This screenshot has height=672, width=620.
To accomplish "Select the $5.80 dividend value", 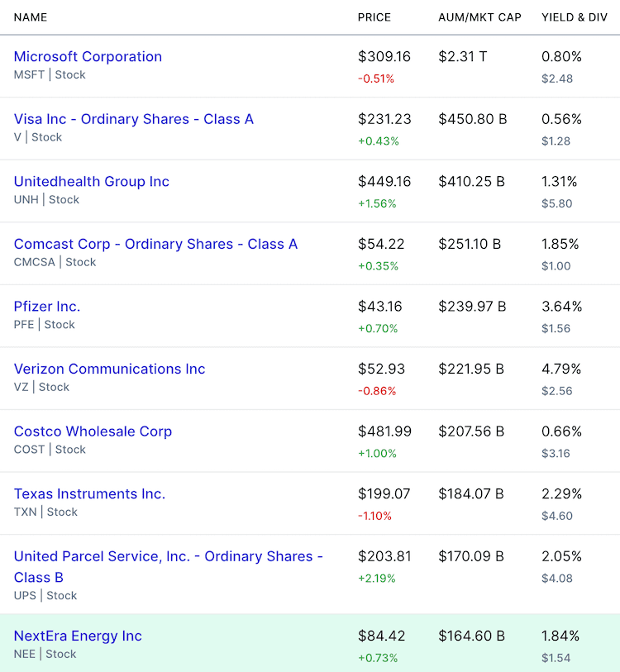I will tap(557, 203).
